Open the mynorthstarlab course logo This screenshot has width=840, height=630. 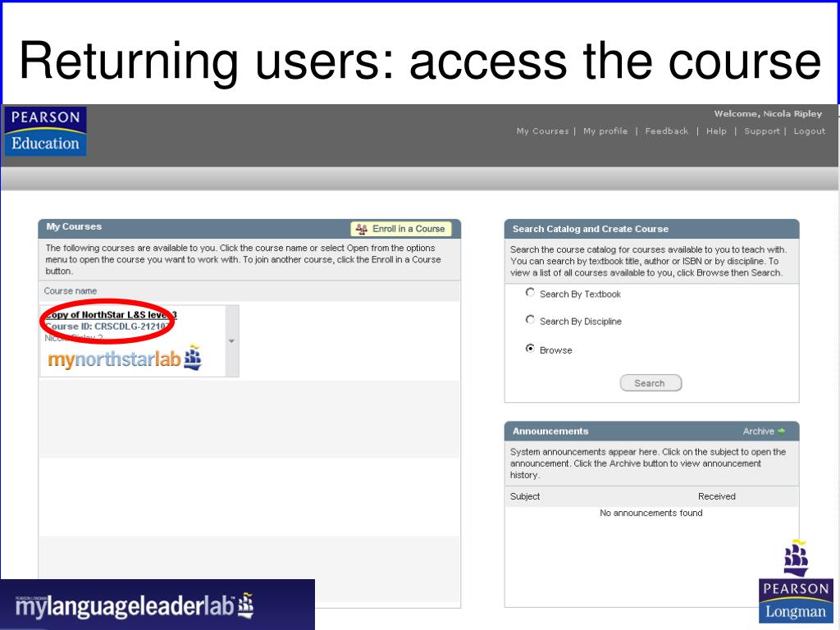pyautogui.click(x=125, y=358)
